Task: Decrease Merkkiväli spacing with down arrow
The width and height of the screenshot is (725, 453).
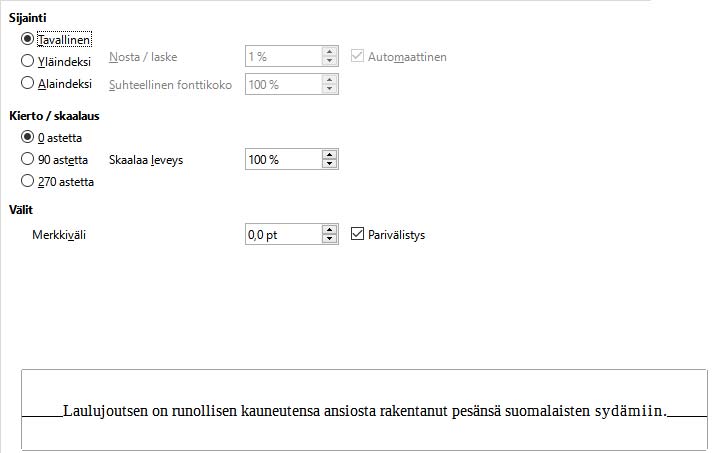Action: (x=329, y=239)
